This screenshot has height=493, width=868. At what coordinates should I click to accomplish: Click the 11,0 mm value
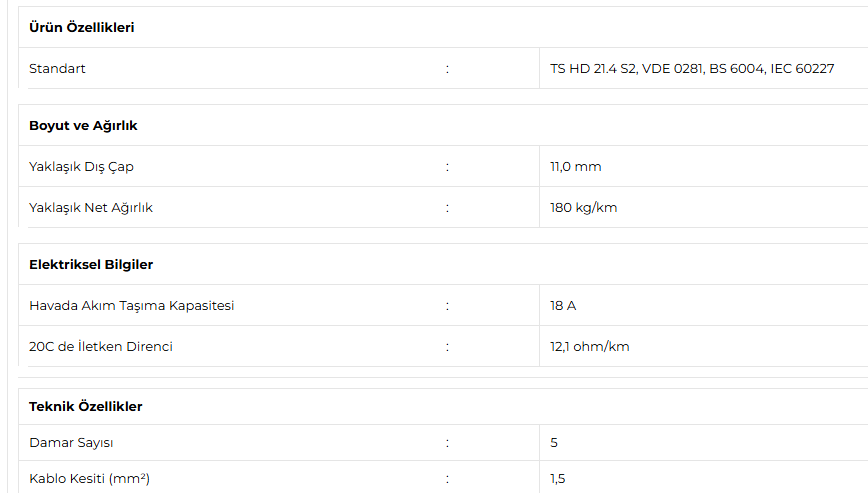coord(576,167)
